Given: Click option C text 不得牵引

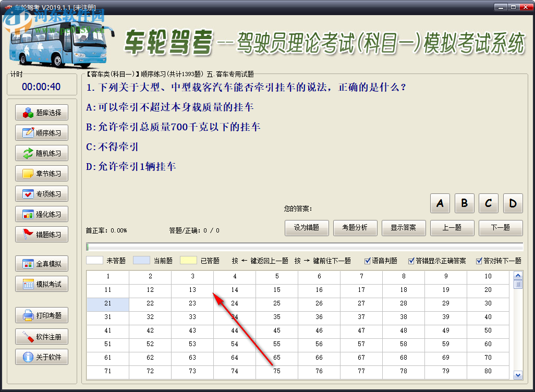Looking at the screenshot, I should 118,146.
